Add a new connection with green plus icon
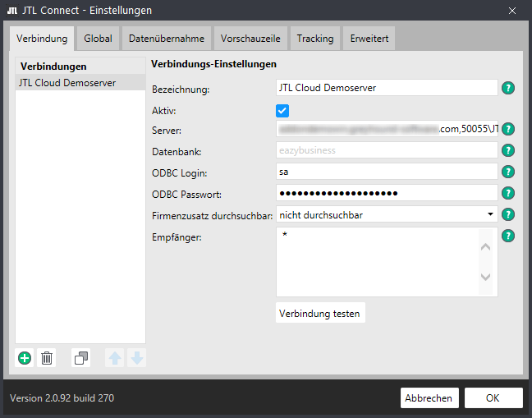Viewport: 532px width, 418px height. tap(25, 358)
